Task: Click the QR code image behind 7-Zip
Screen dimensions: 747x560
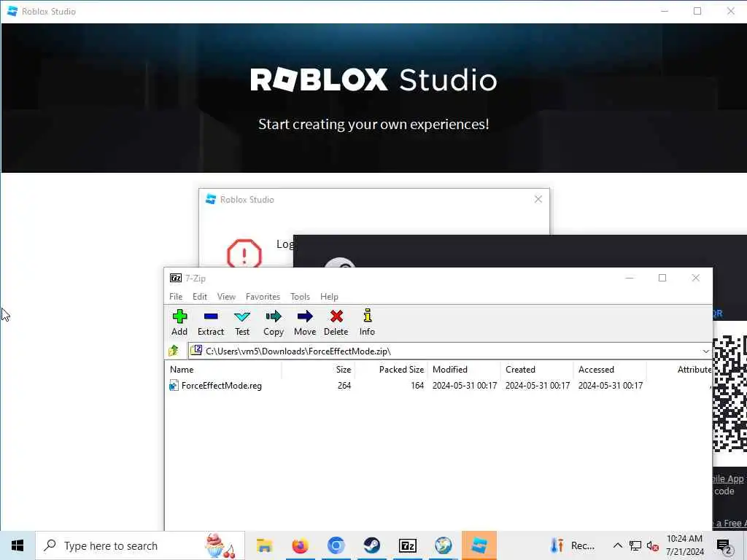Action: point(729,393)
